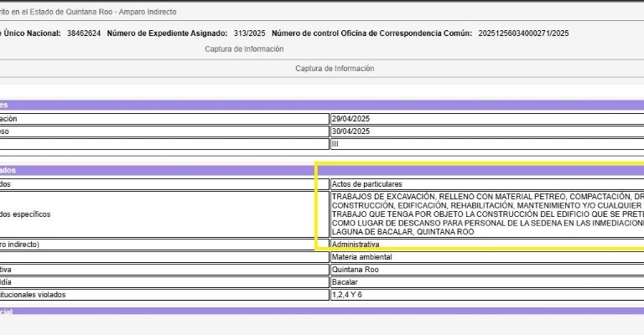Click Único Nacional number 38462624
The height and width of the screenshot is (335, 644).
(85, 33)
